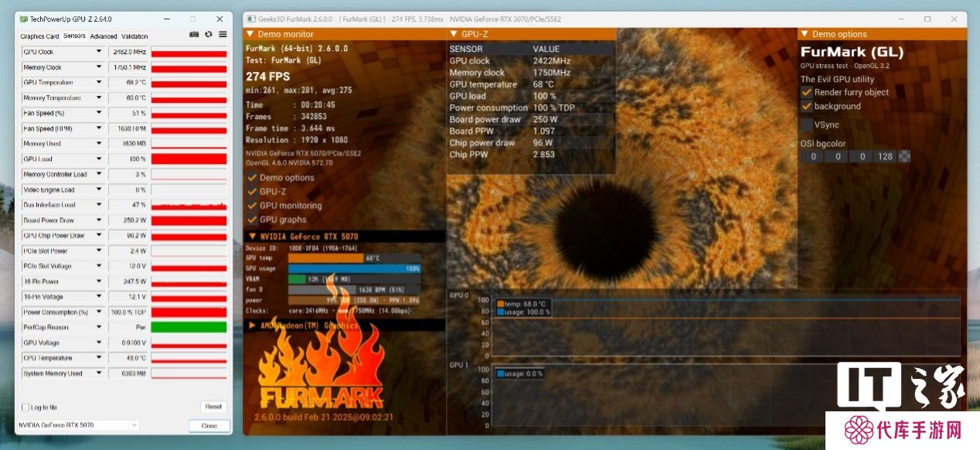Image resolution: width=980 pixels, height=450 pixels.
Task: Click the Close button in GPU-Z
Action: 209,426
